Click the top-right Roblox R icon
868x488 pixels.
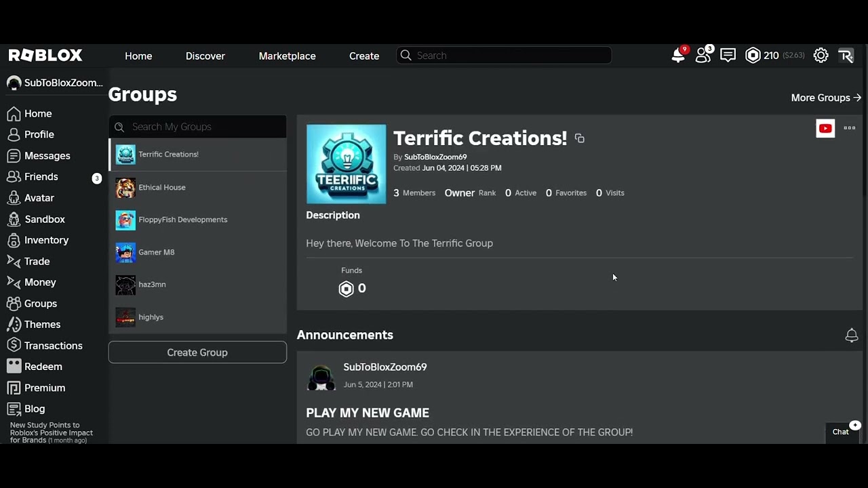pos(846,56)
